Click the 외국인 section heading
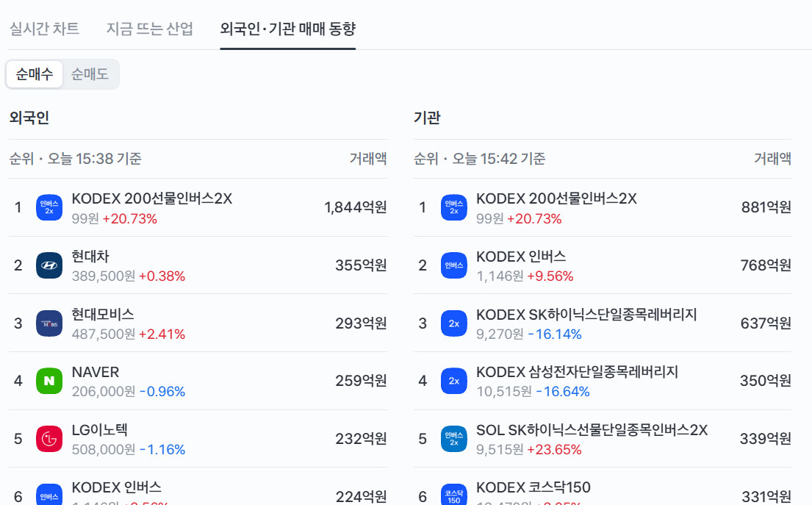 pos(29,118)
